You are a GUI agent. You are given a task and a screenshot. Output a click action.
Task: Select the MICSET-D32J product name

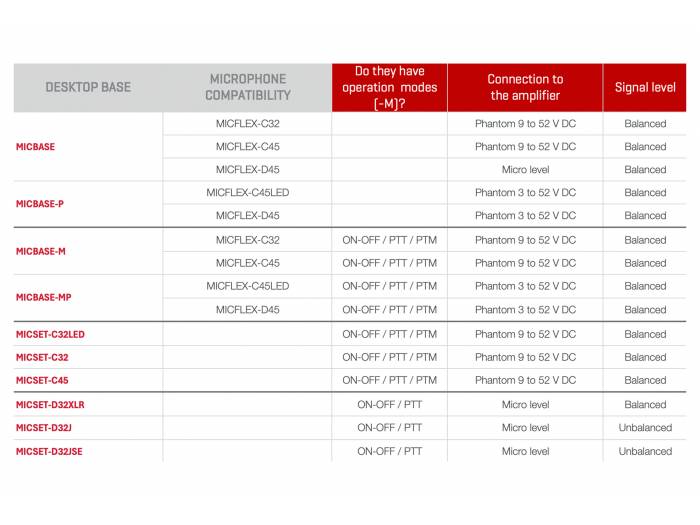44,428
